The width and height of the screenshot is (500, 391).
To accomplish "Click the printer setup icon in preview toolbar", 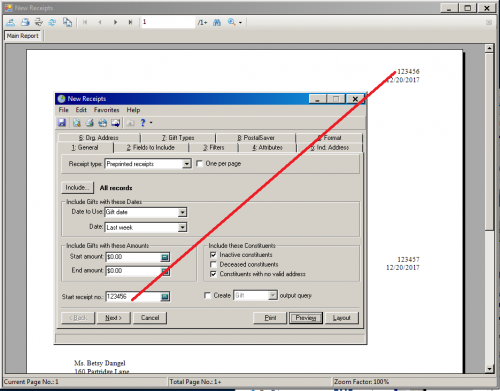I will [39, 22].
